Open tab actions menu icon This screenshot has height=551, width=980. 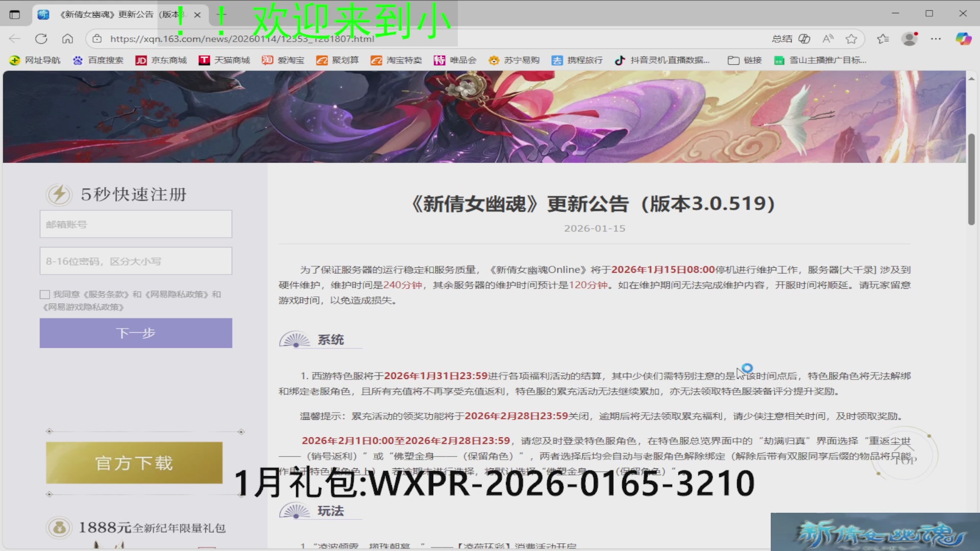pos(15,14)
